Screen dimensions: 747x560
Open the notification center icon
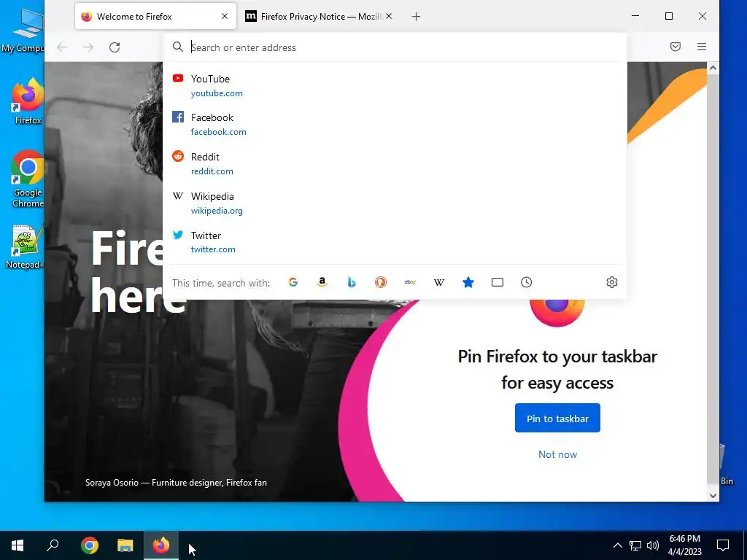pos(723,545)
